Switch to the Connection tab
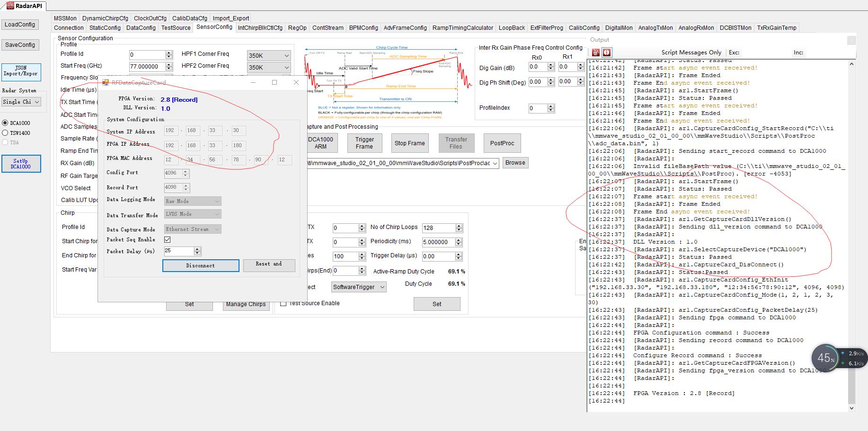Image resolution: width=868 pixels, height=431 pixels. [69, 28]
